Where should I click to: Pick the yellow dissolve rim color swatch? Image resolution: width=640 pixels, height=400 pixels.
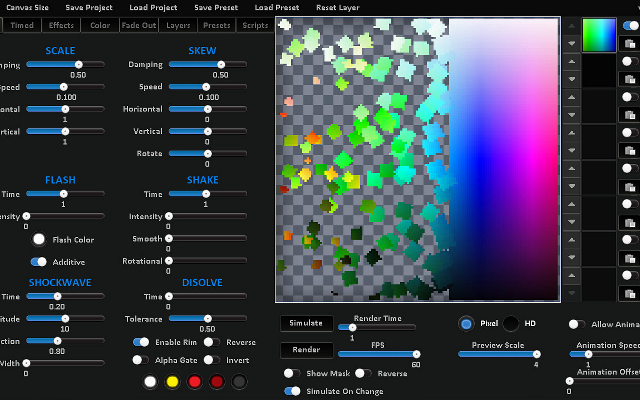coord(172,382)
